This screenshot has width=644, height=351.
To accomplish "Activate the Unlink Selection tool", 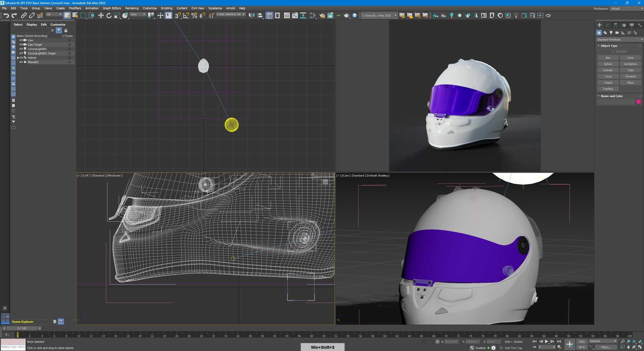I will click(32, 15).
